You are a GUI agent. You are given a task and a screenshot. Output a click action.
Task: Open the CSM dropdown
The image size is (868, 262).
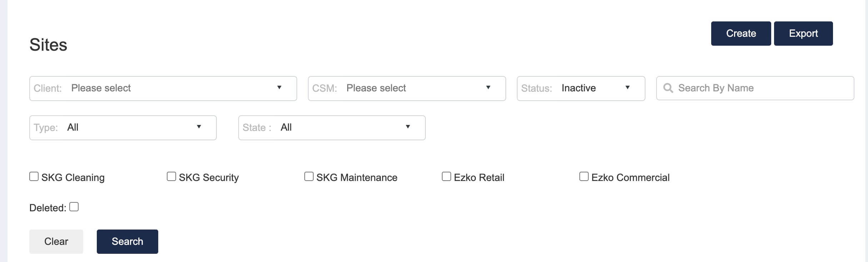coord(407,89)
